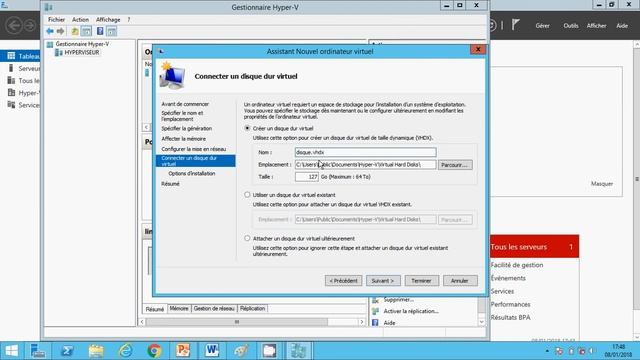The width and height of the screenshot is (640, 360).
Task: Click Facilité de gestion in server tile
Action: point(517,265)
